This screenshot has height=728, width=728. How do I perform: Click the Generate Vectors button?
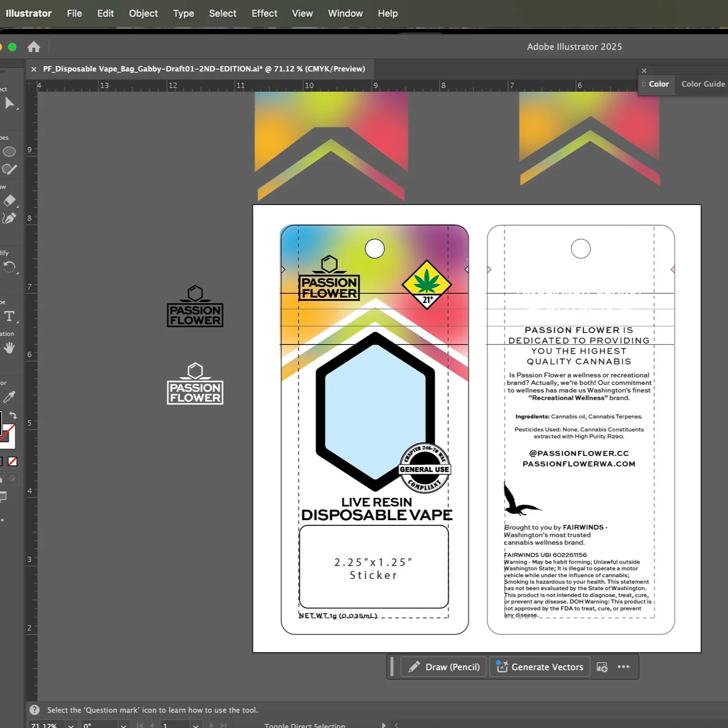(540, 667)
